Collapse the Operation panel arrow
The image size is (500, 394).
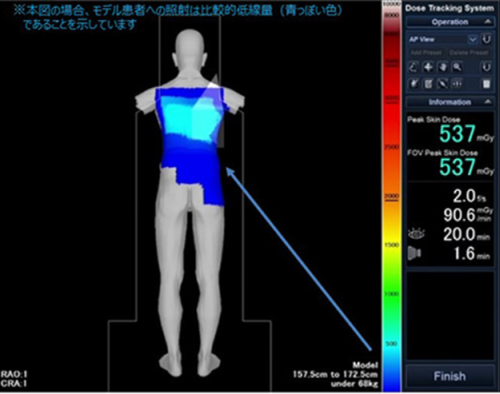click(x=487, y=22)
